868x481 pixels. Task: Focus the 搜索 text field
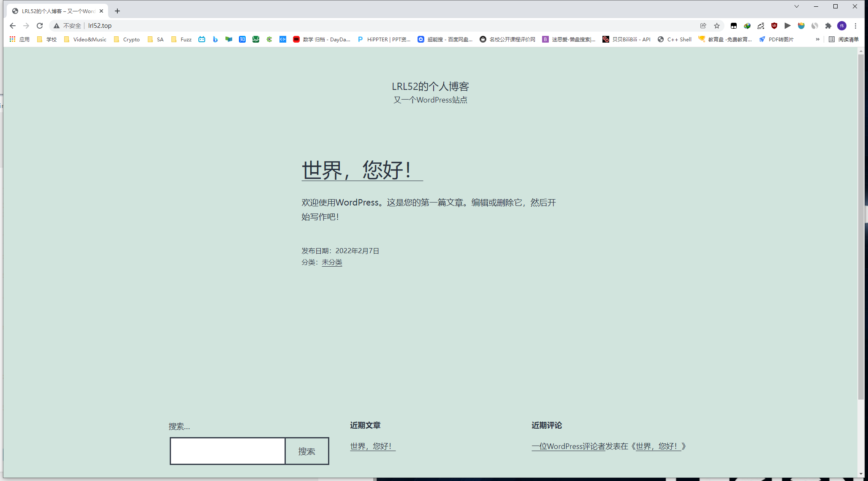tap(228, 451)
